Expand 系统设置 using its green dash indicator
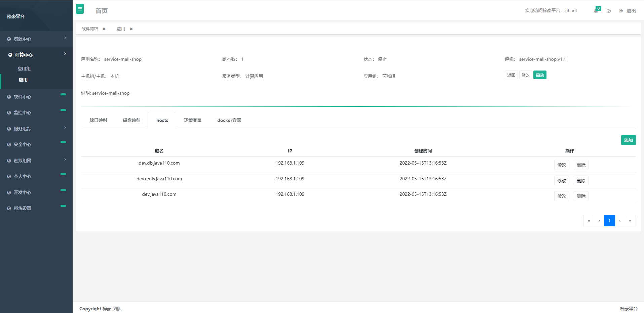 [63, 206]
